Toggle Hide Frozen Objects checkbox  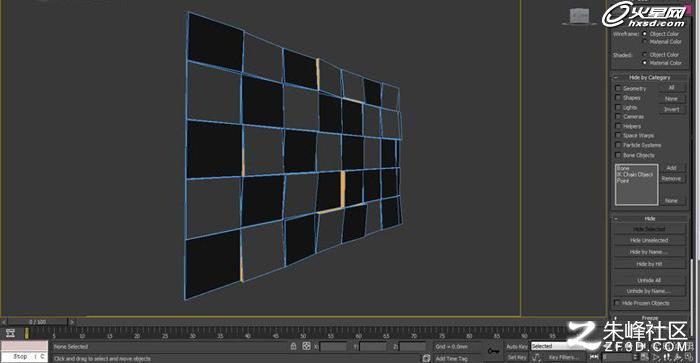pos(617,303)
